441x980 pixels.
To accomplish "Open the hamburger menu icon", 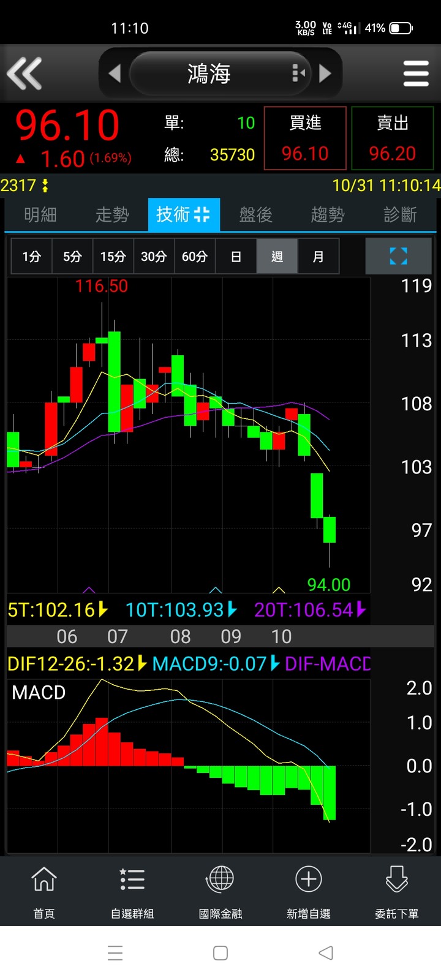I will pos(416,73).
